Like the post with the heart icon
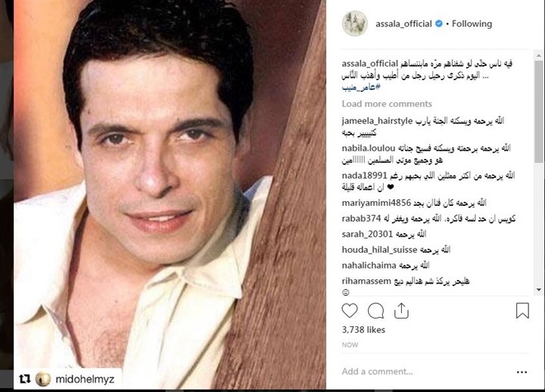Image resolution: width=545 pixels, height=392 pixels. (x=350, y=311)
